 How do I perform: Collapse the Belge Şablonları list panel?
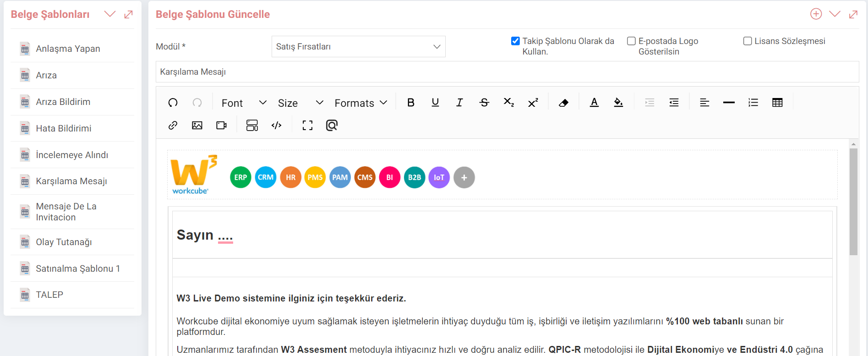[109, 14]
